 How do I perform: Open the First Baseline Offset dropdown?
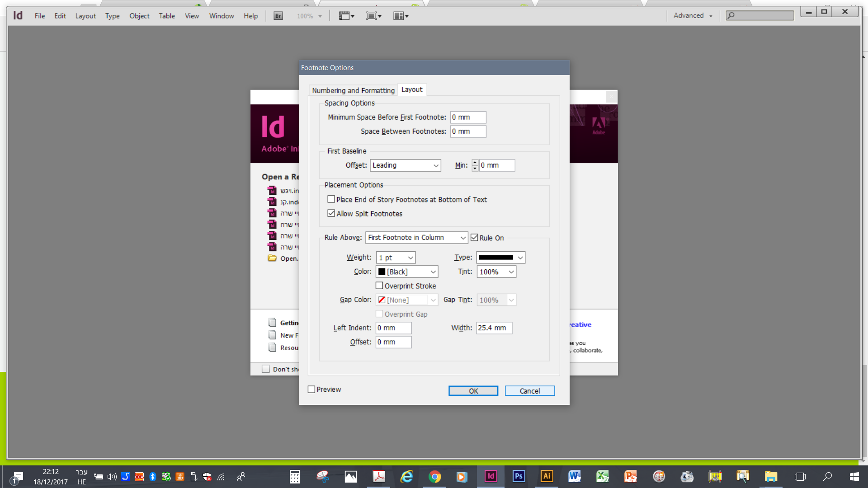[405, 165]
